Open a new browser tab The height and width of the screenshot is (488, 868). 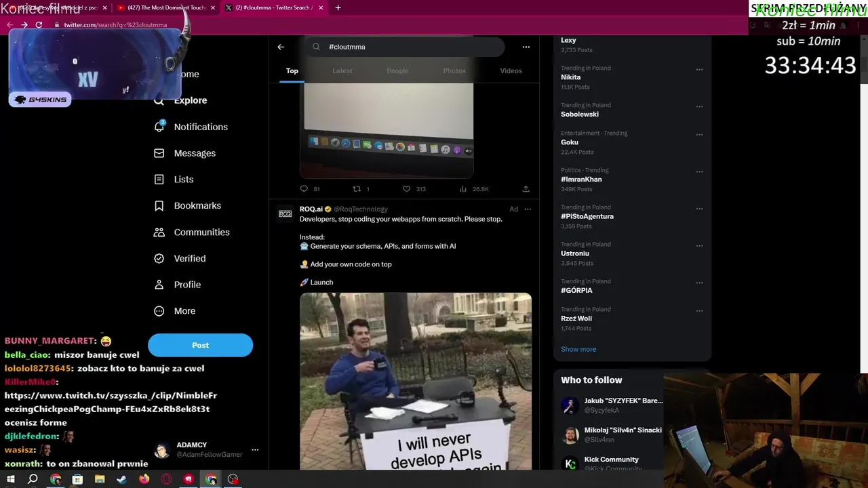(x=338, y=7)
